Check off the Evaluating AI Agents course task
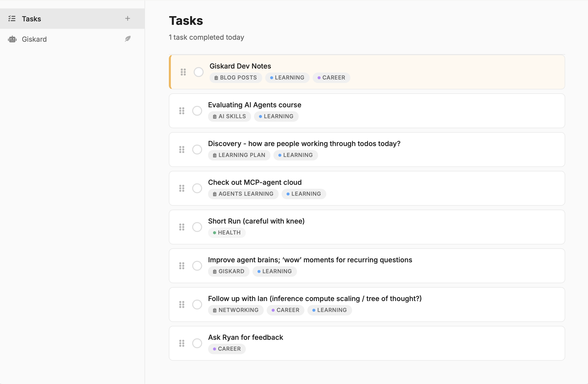Screen dimensions: 588x384 pos(197,111)
